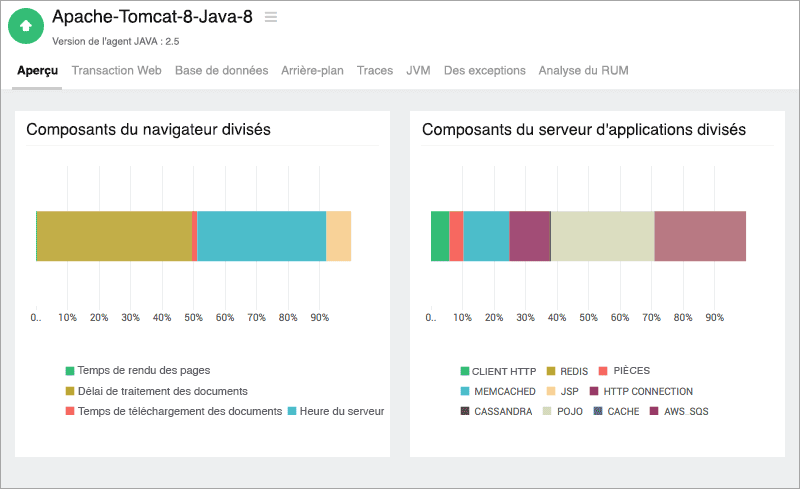The width and height of the screenshot is (800, 489).
Task: Select the Aperçu tab
Action: click(x=37, y=71)
